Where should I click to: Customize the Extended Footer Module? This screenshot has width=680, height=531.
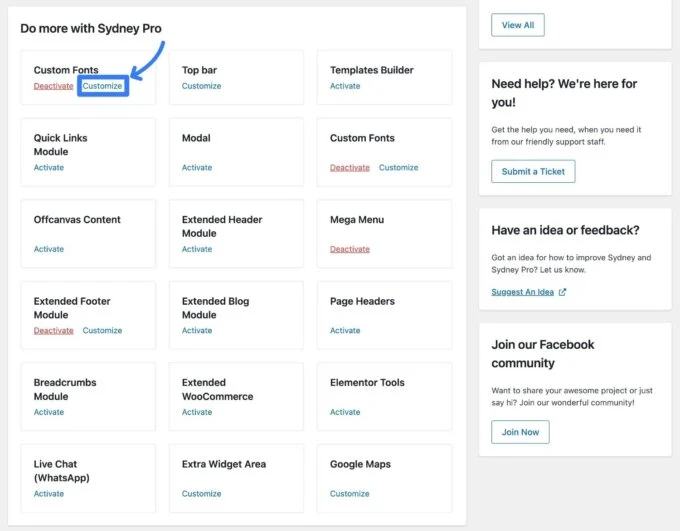point(102,330)
